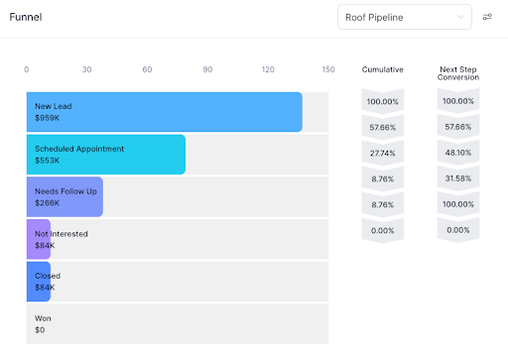
Task: Click the 27.74% cumulative badge
Action: 383,153
